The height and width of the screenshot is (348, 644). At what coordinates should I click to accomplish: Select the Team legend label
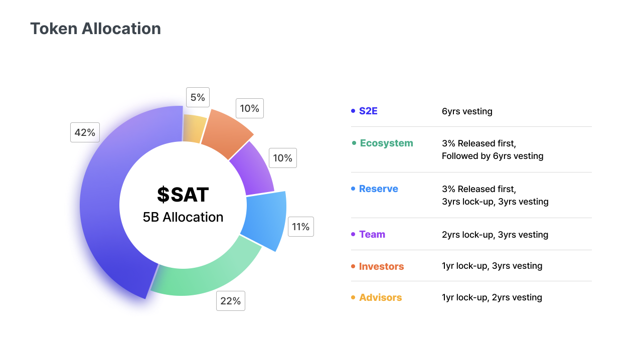coord(372,234)
